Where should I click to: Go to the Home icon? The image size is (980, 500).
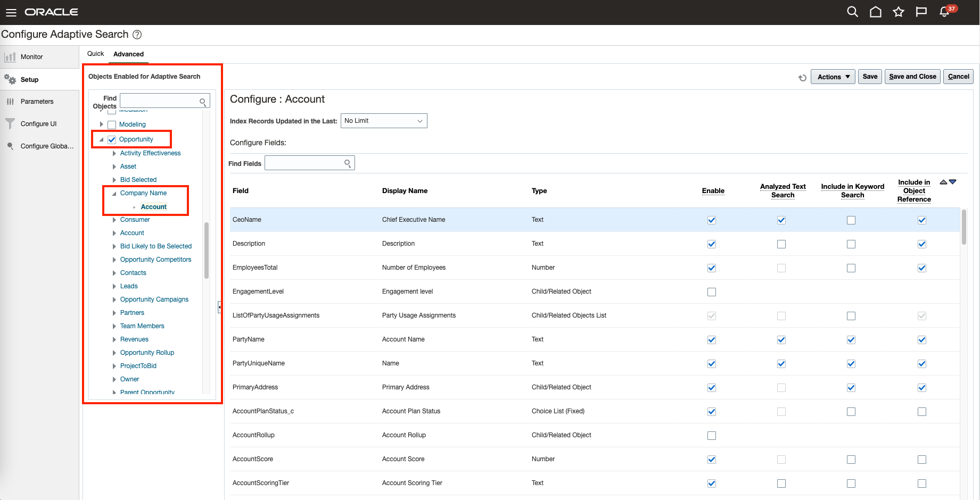(875, 12)
